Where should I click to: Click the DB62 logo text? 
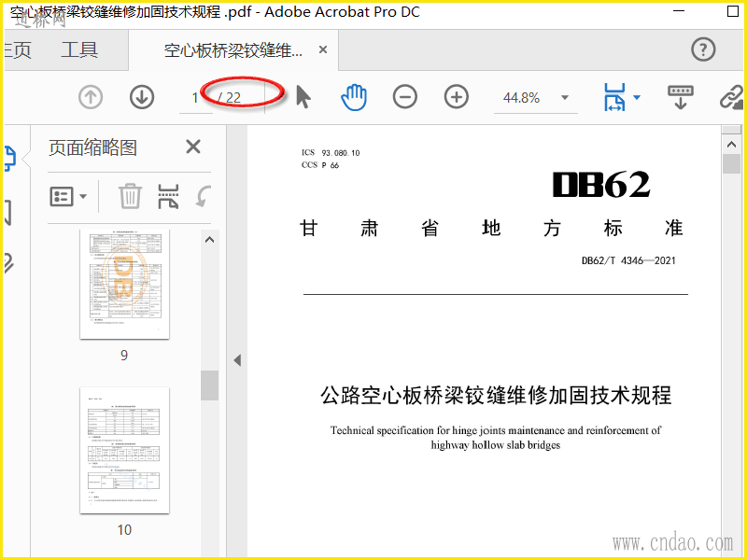pyautogui.click(x=601, y=184)
